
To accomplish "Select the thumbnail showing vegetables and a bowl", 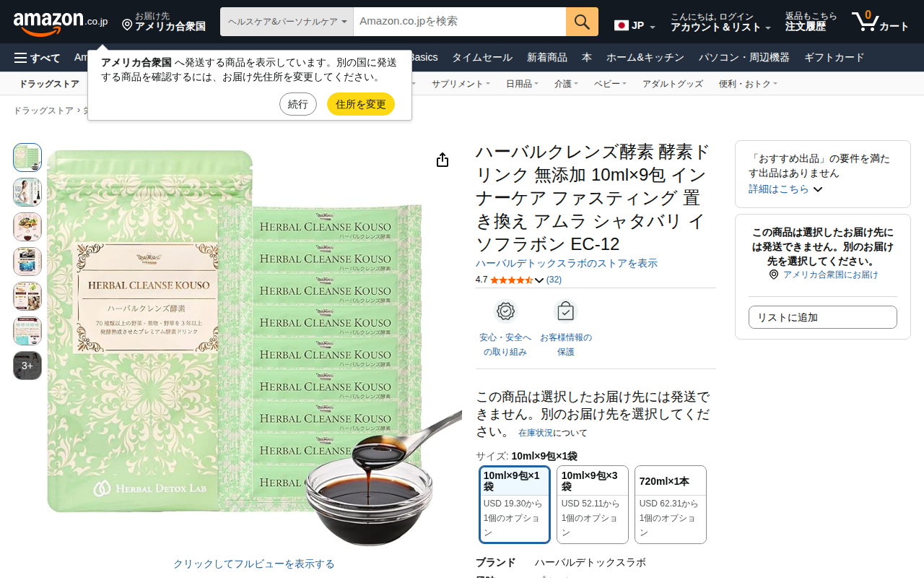I will click(27, 227).
